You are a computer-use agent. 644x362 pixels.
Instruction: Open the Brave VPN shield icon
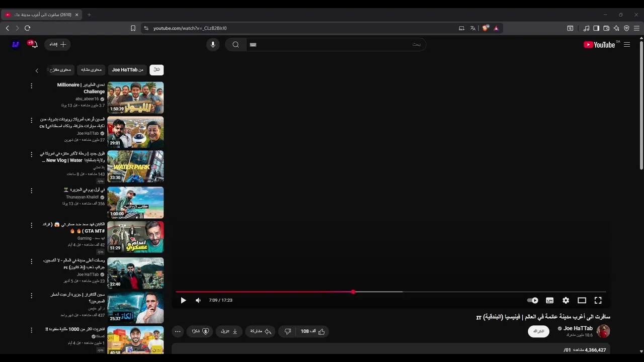(626, 28)
